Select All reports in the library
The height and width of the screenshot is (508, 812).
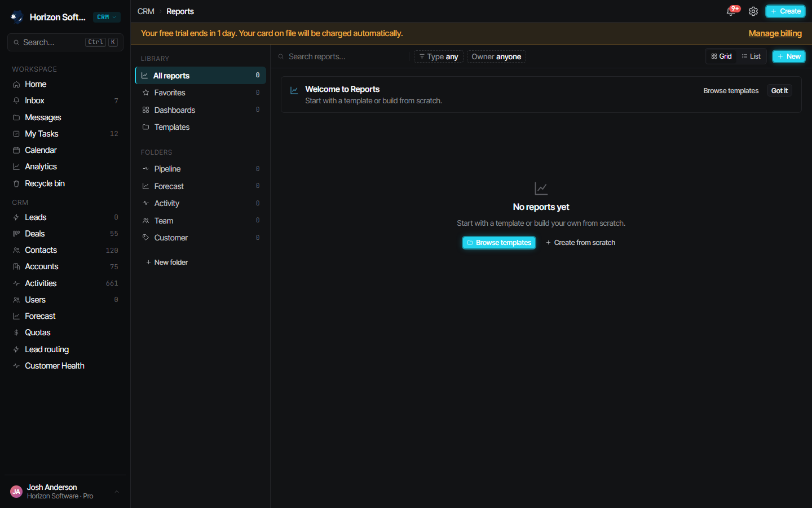200,76
